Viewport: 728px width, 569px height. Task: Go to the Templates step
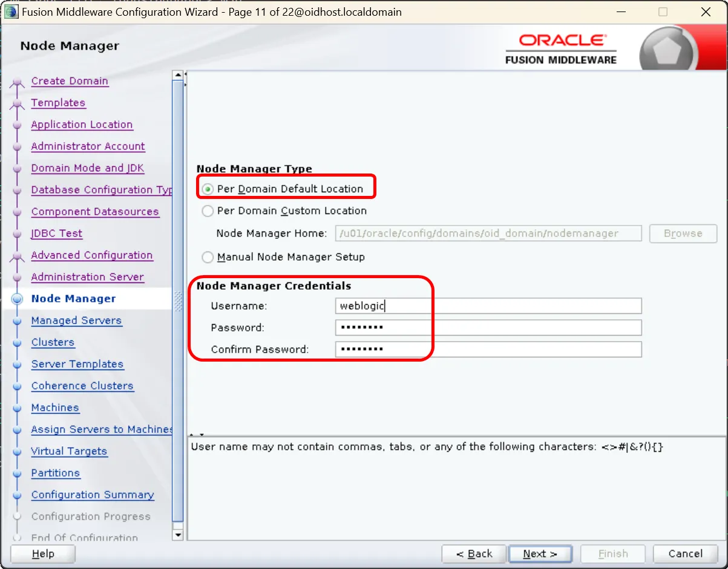[58, 103]
